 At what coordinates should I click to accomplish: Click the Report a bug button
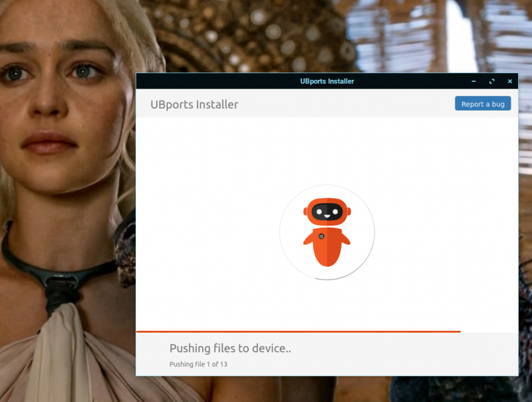point(483,104)
